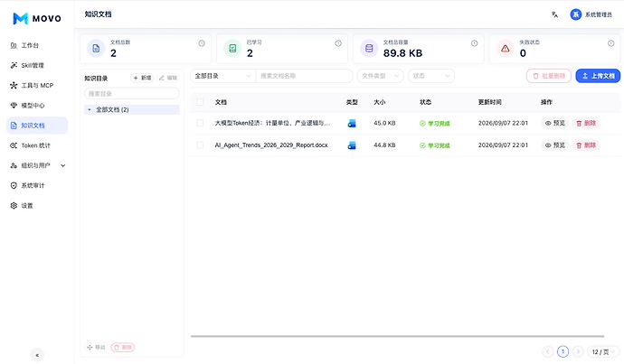Screen dimensions: 624x364
Task: Go to Token 统计 page
Action: tap(37, 145)
